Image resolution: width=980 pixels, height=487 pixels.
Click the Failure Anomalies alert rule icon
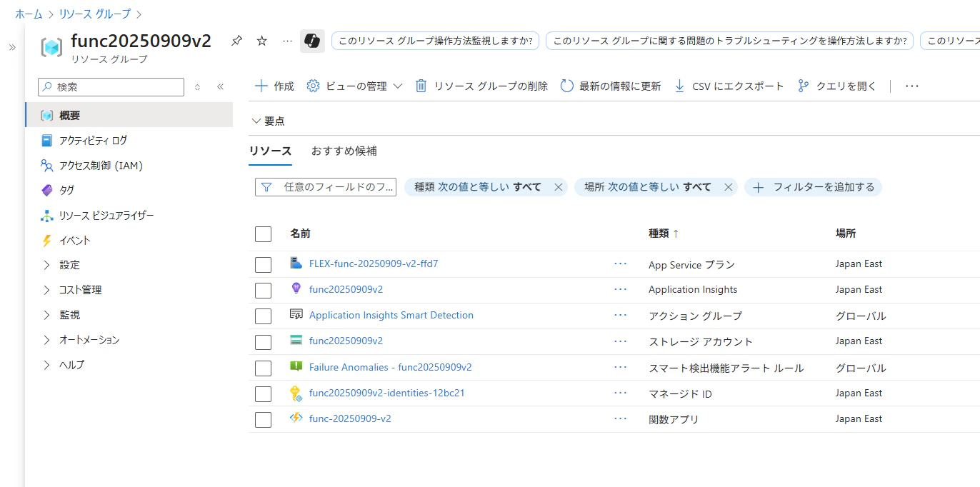coord(296,366)
